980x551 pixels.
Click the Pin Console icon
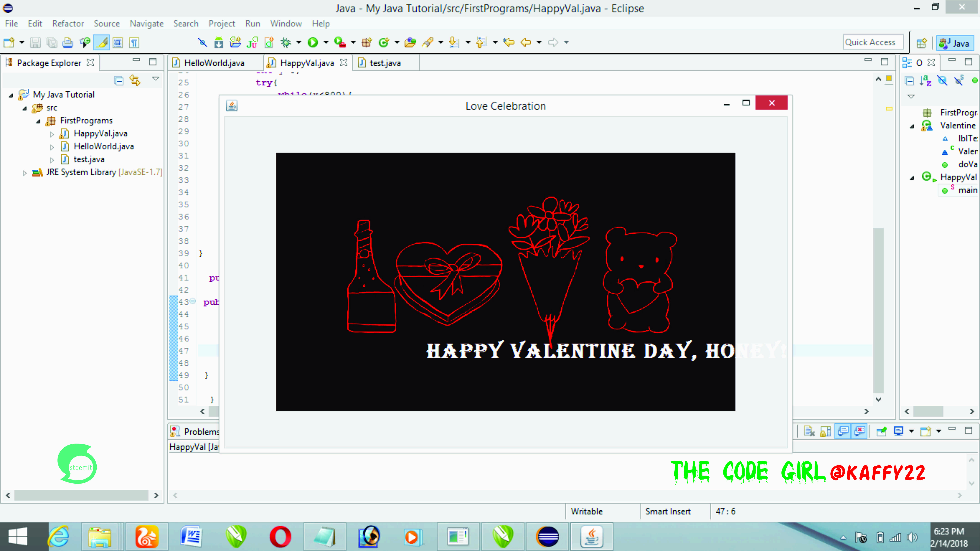click(x=882, y=431)
